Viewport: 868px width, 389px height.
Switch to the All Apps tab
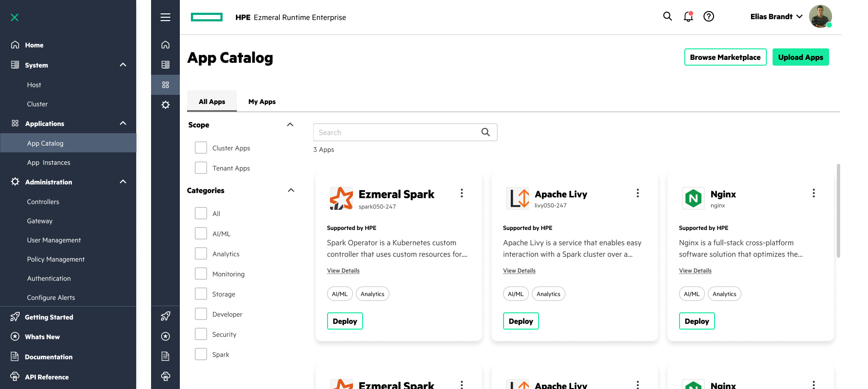point(212,101)
